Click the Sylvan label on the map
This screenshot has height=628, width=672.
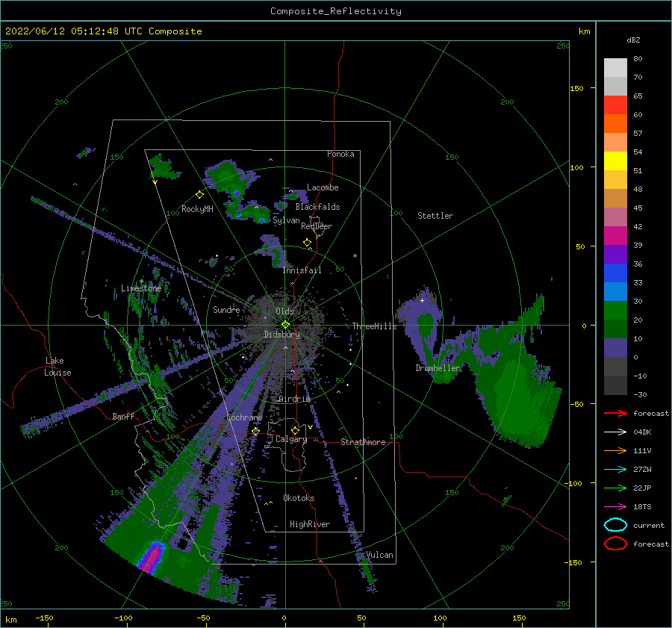pyautogui.click(x=286, y=220)
